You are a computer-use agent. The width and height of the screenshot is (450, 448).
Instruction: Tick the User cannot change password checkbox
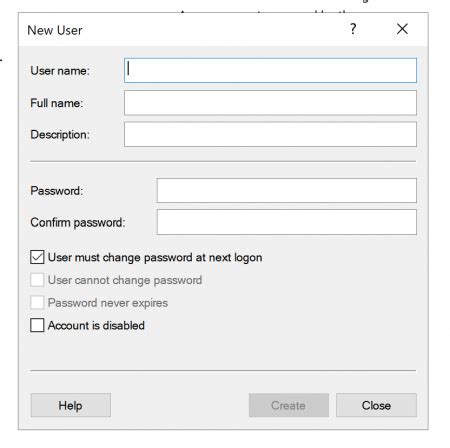37,280
